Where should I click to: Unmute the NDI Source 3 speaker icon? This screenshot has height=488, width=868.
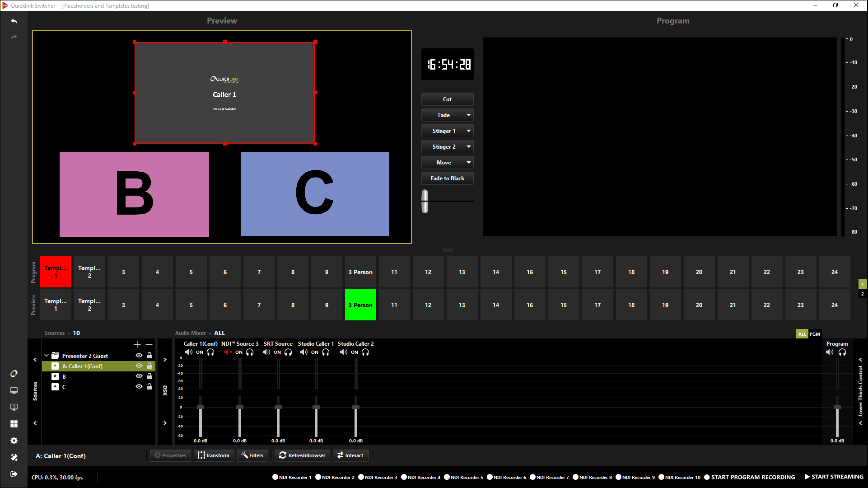pos(228,352)
